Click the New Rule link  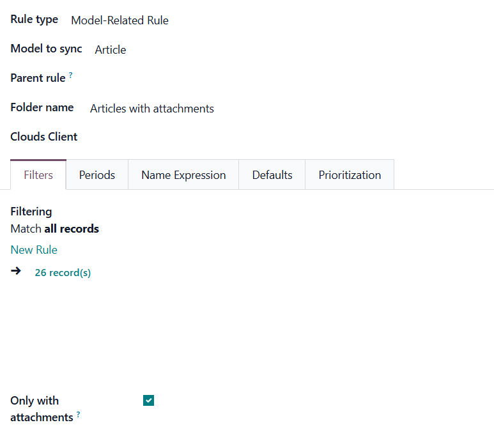click(34, 250)
